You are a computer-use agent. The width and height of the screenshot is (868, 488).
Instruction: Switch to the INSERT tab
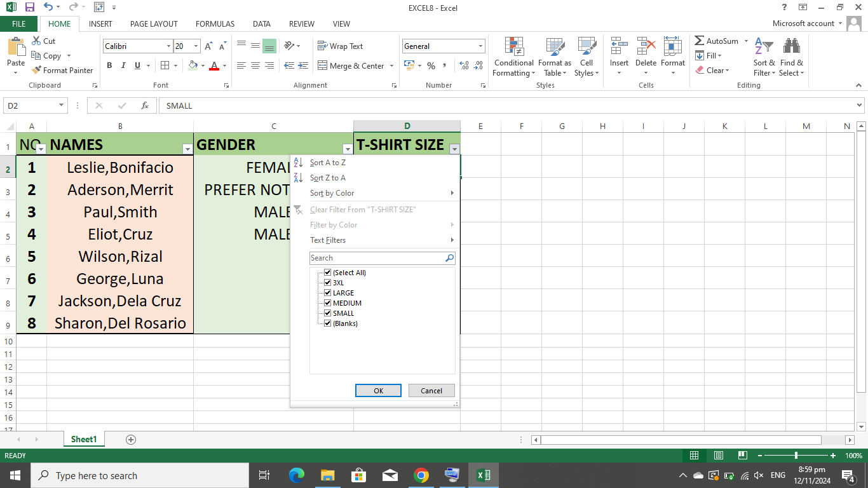click(x=100, y=24)
